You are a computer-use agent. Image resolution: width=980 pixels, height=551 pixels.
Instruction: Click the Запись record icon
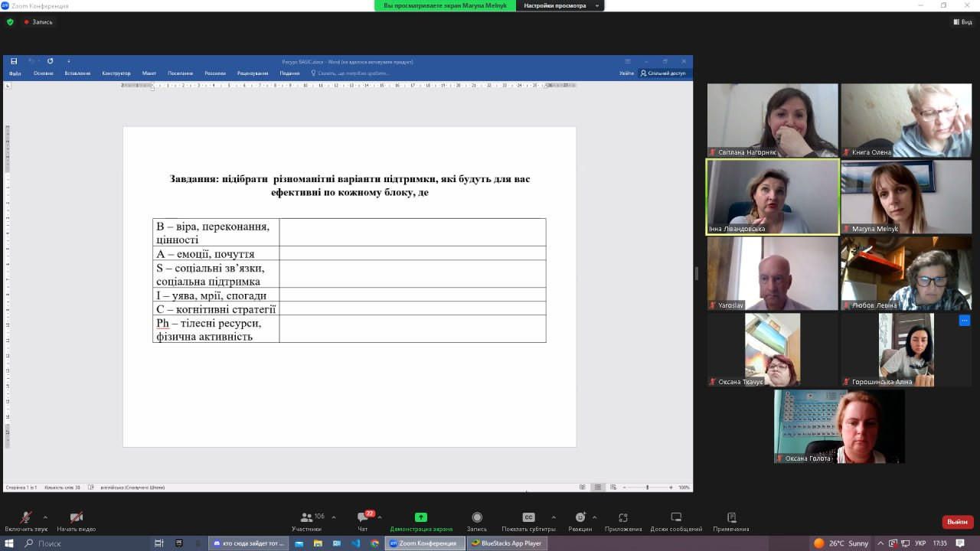477,518
